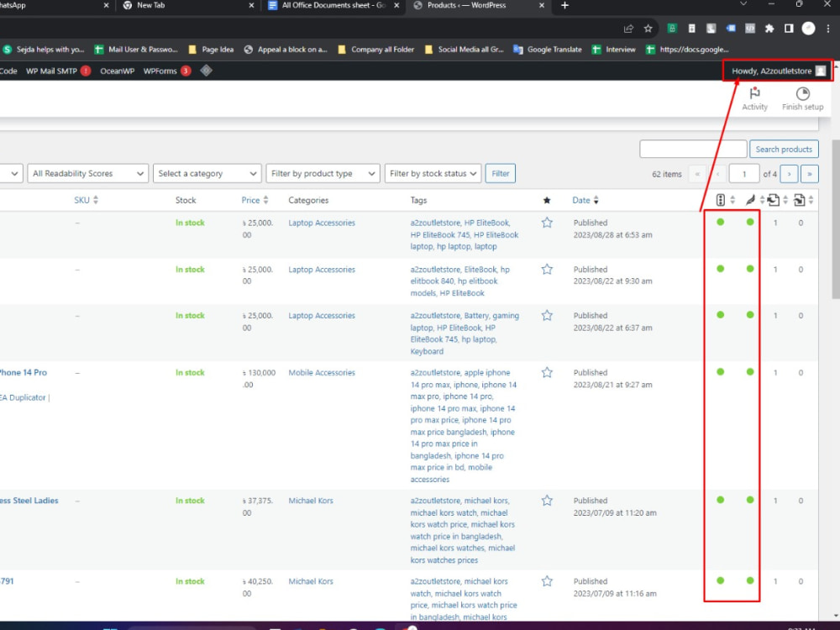Open a new browser tab with plus
840x630 pixels.
(x=564, y=5)
